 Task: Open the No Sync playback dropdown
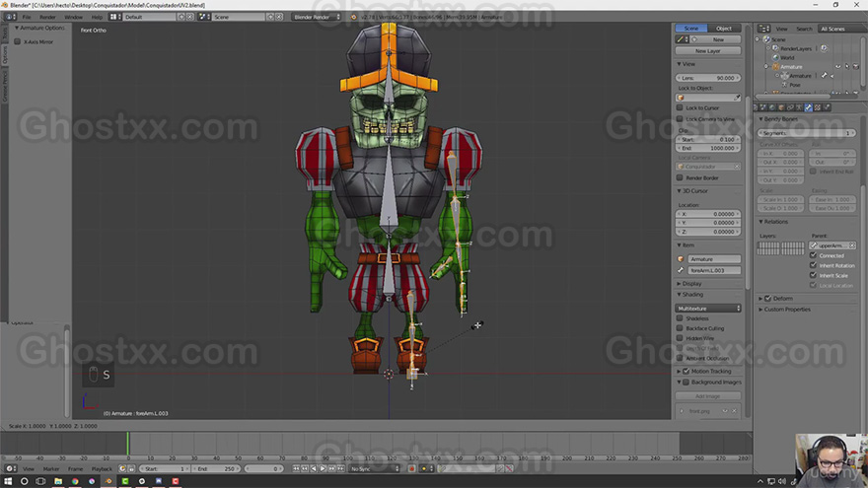pyautogui.click(x=375, y=468)
